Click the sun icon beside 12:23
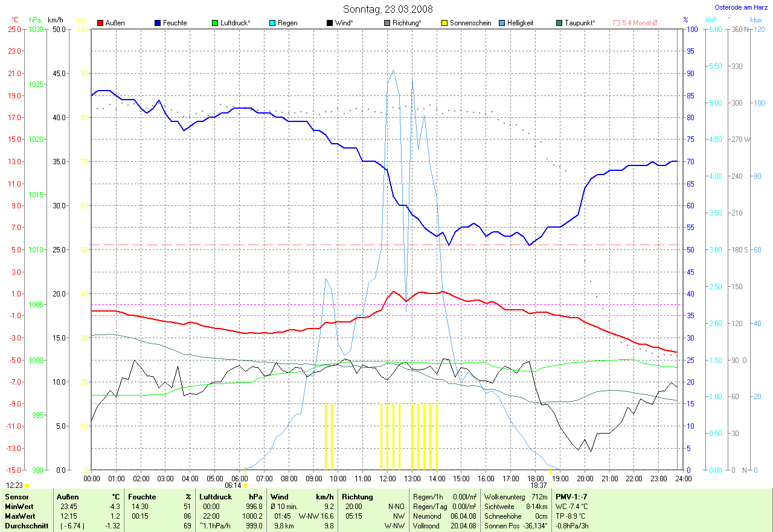 point(27,486)
